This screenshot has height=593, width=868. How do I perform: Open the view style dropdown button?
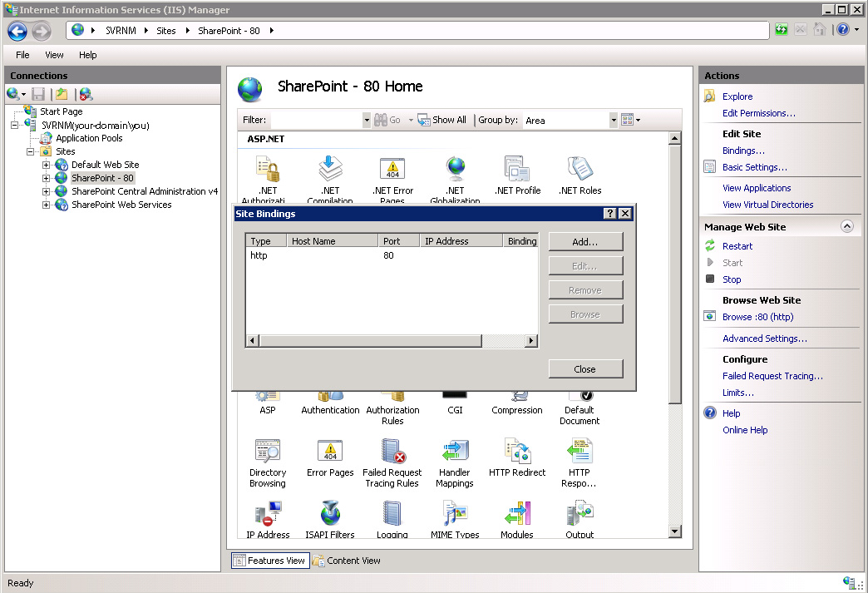point(630,120)
